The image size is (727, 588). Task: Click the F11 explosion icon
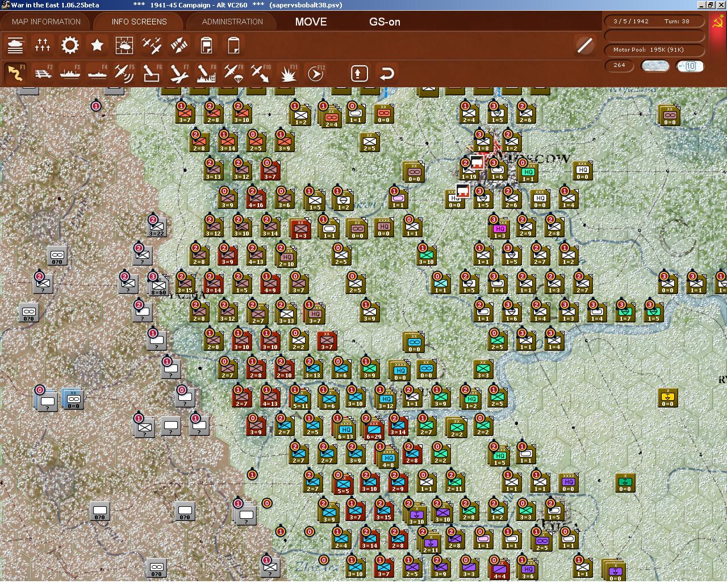[288, 73]
